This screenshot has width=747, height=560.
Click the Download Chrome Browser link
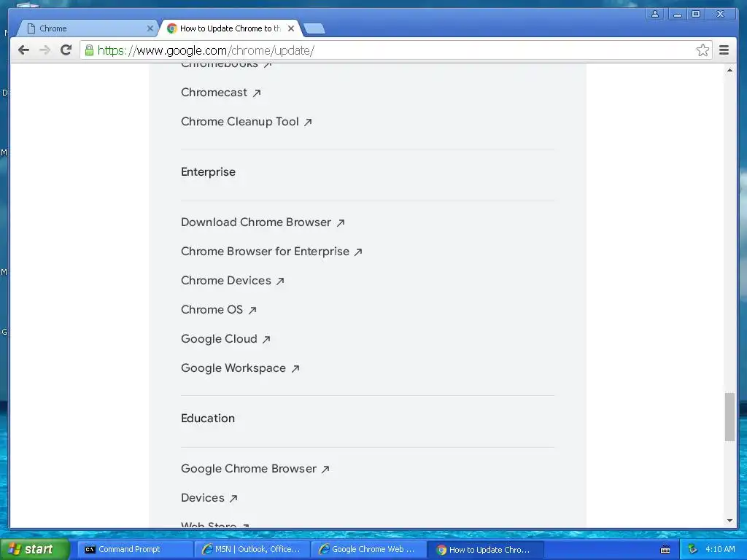(263, 222)
